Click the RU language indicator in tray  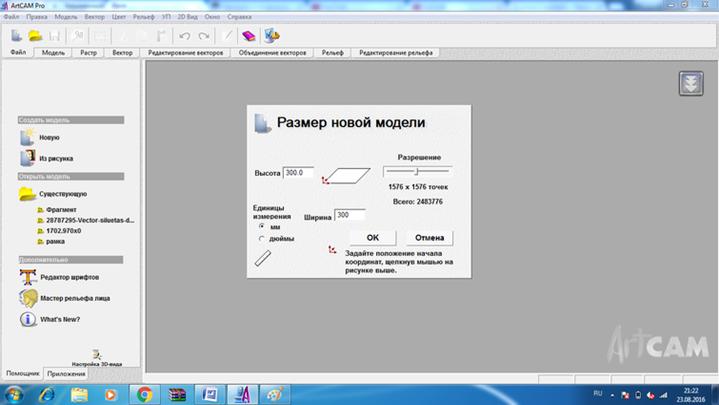coord(597,394)
